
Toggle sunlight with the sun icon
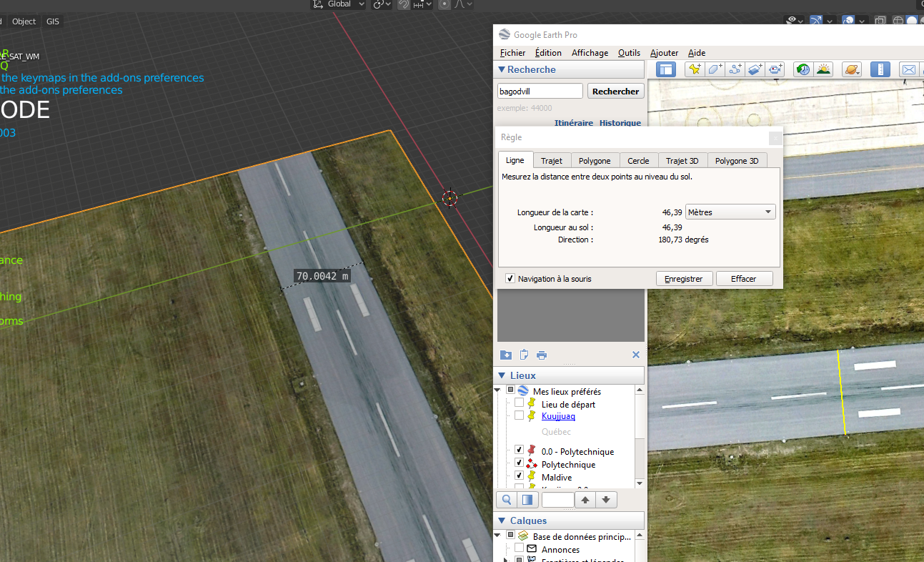pyautogui.click(x=823, y=69)
